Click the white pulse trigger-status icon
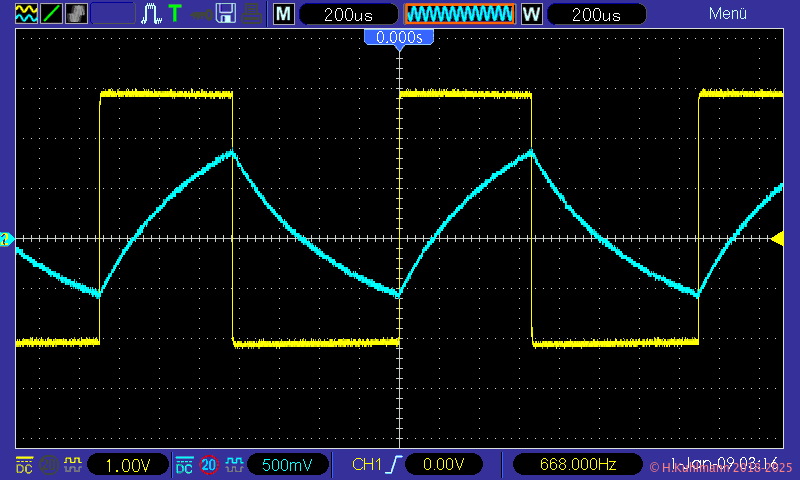This screenshot has width=800, height=480. click(151, 14)
